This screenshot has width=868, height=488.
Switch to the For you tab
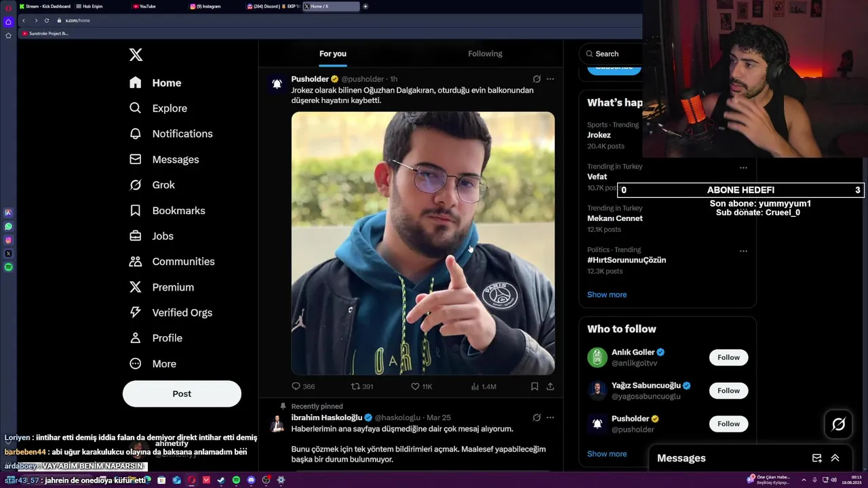(333, 54)
